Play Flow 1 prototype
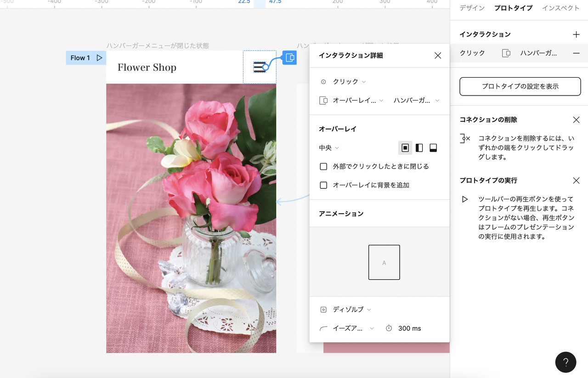This screenshot has width=588, height=378. [99, 58]
